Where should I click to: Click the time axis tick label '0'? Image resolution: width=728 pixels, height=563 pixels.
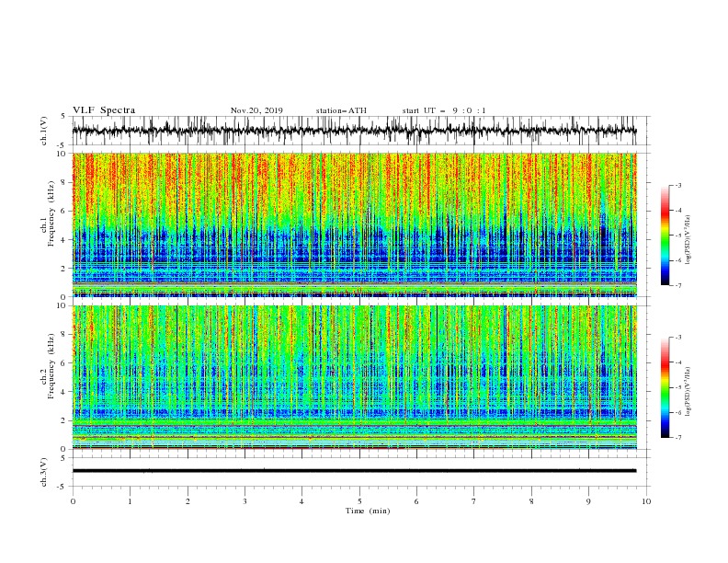(73, 501)
